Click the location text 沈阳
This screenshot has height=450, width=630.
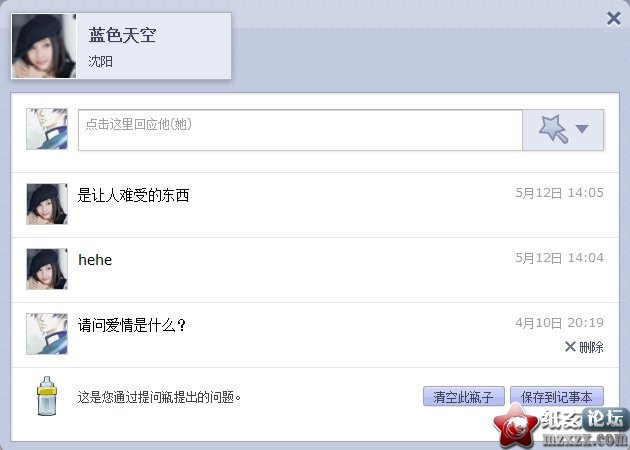tap(100, 61)
